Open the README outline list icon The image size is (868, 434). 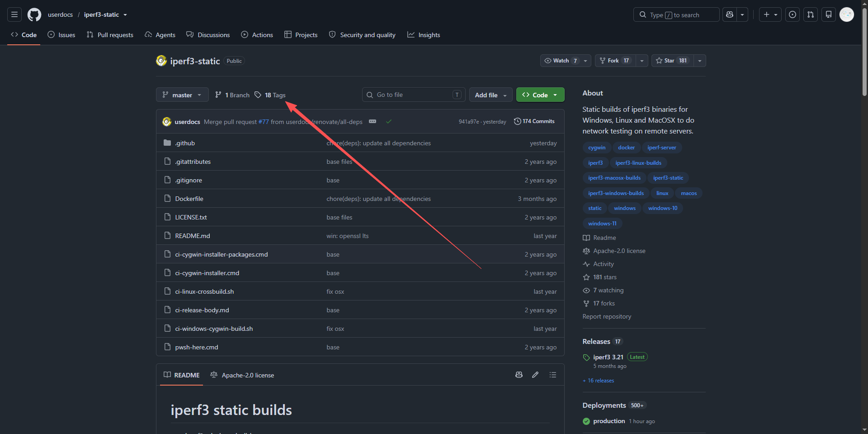[553, 375]
